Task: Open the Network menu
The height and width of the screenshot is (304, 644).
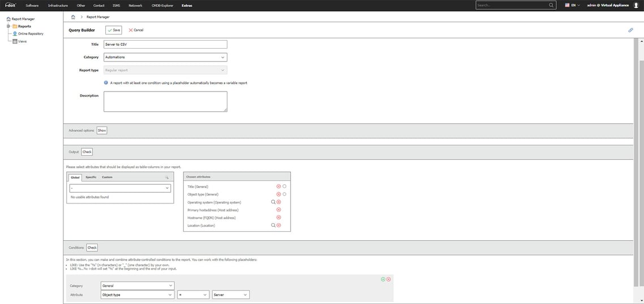Action: (136, 6)
